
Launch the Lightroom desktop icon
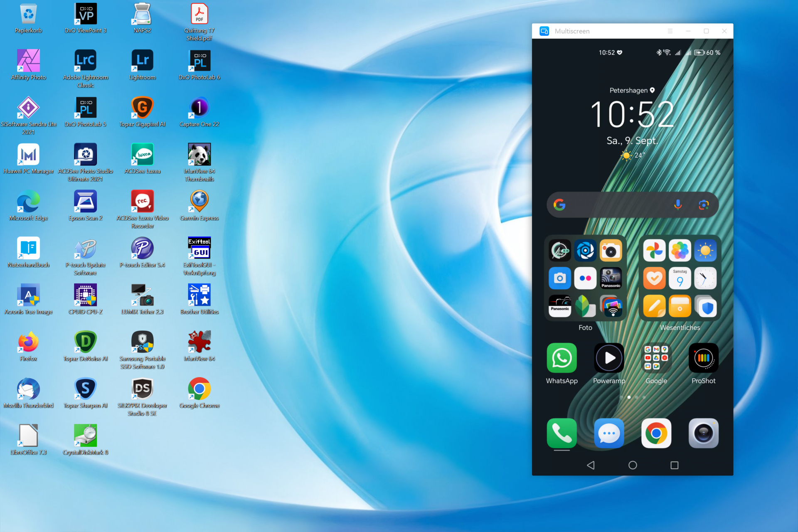[142, 61]
